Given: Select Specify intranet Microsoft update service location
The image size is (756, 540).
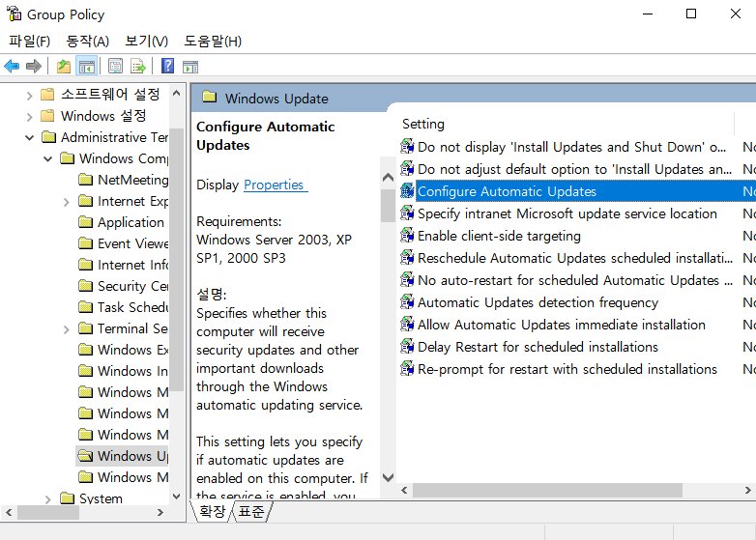Looking at the screenshot, I should tap(567, 213).
